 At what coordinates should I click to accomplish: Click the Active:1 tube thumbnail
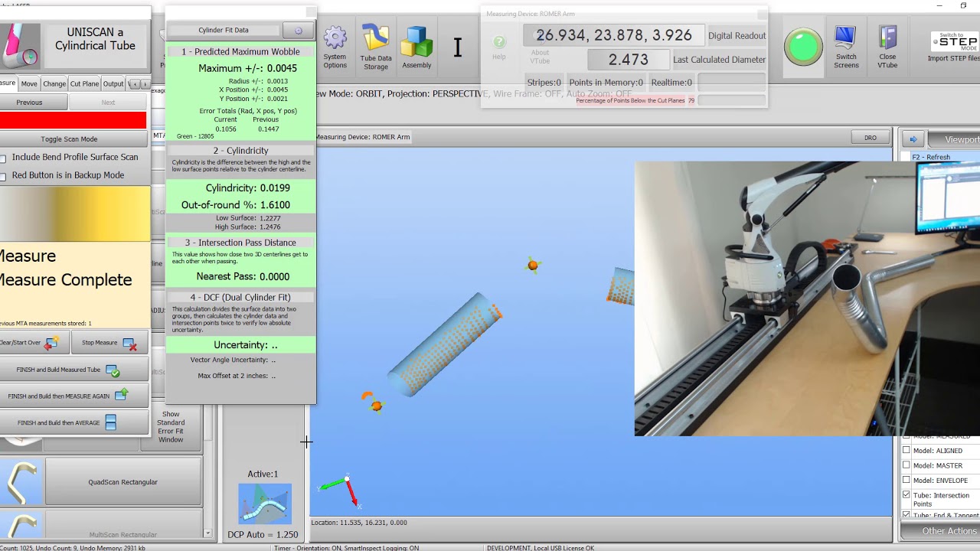pyautogui.click(x=264, y=504)
